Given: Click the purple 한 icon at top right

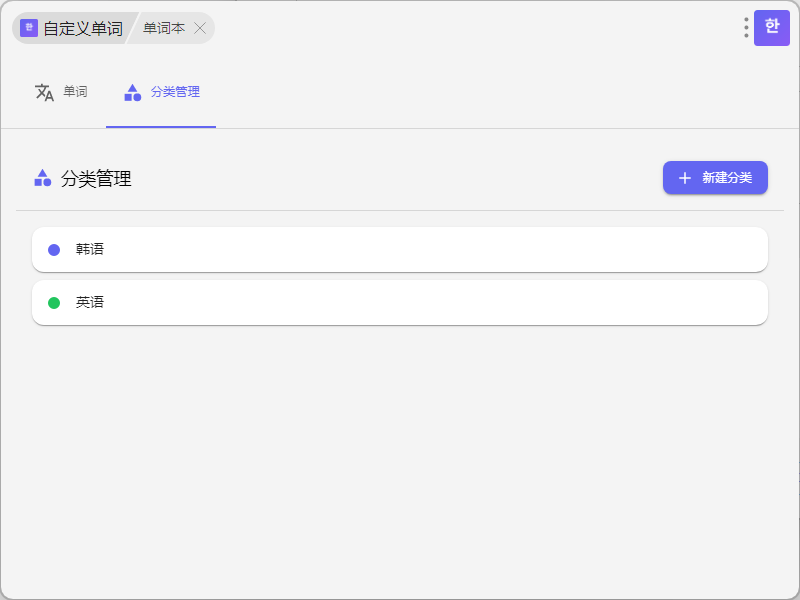Looking at the screenshot, I should [x=771, y=28].
